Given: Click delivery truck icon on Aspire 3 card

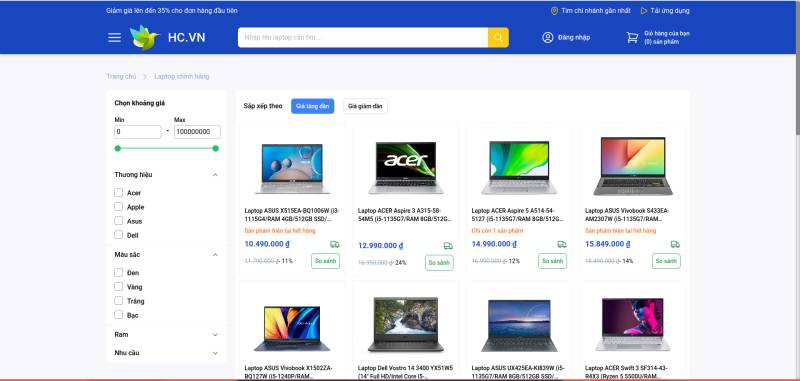Looking at the screenshot, I should pos(448,246).
